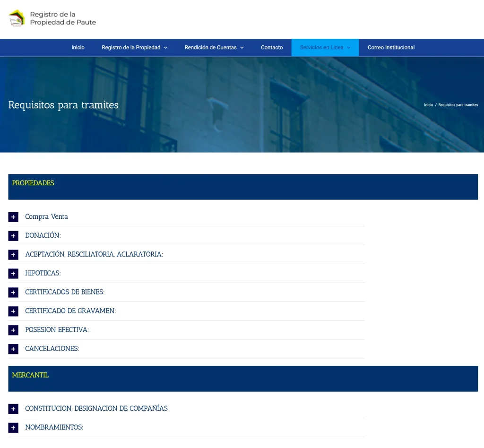Image resolution: width=484 pixels, height=448 pixels.
Task: Click the MERCANTIL section header
Action: (x=30, y=375)
